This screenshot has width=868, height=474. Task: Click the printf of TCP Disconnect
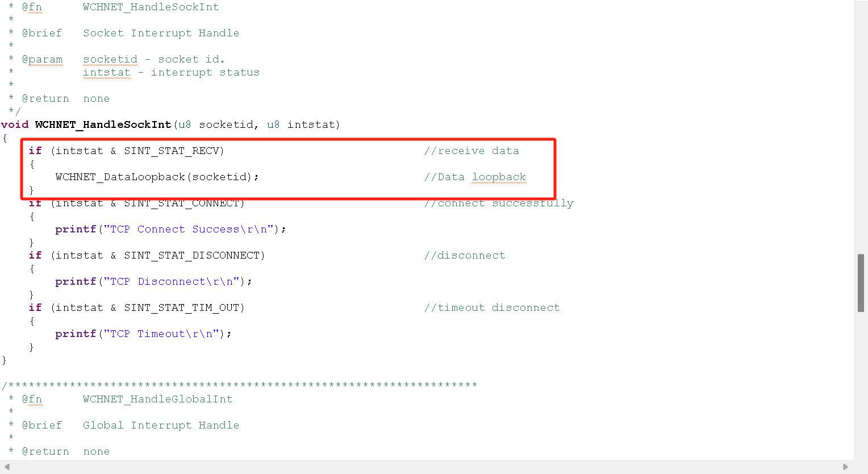(76, 281)
